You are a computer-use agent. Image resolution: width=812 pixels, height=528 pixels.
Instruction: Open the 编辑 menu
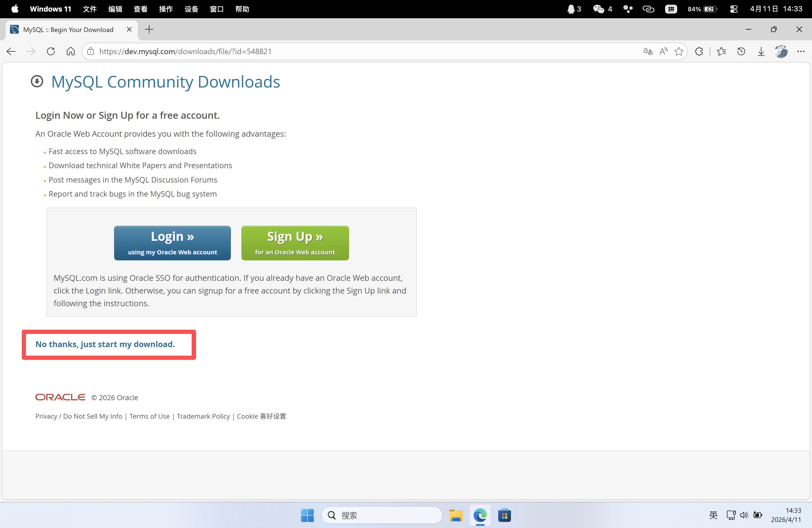click(x=115, y=9)
